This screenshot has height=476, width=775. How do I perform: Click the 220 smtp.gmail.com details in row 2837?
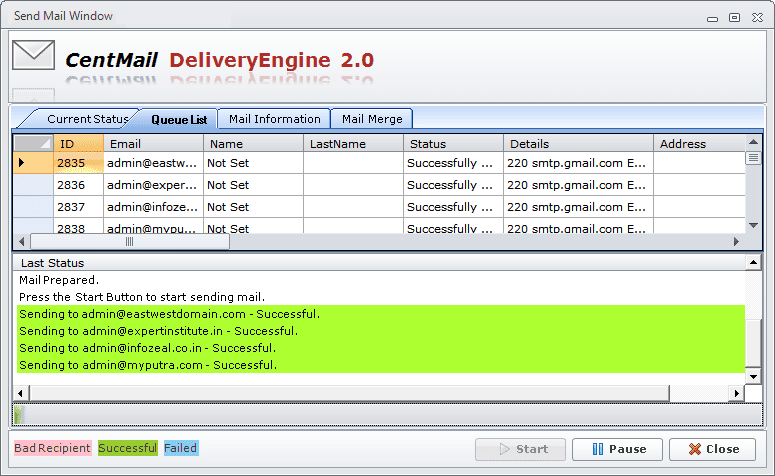578,207
